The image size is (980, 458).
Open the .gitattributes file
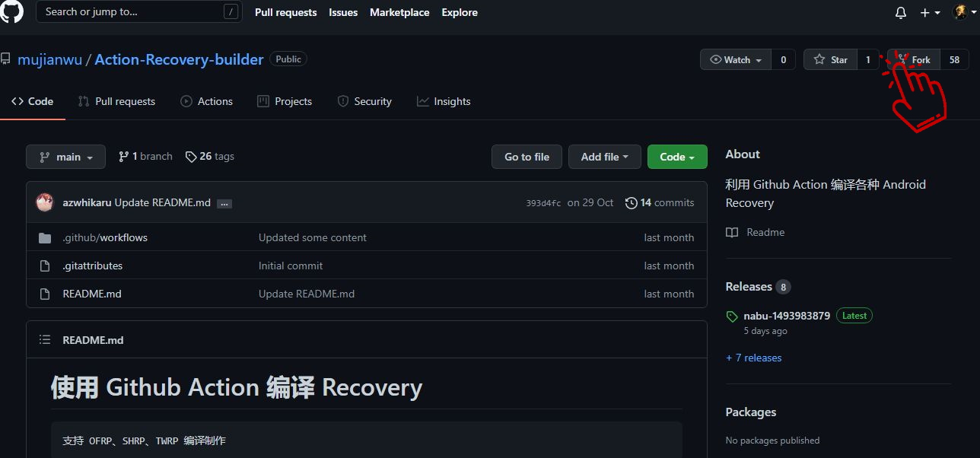pos(92,266)
